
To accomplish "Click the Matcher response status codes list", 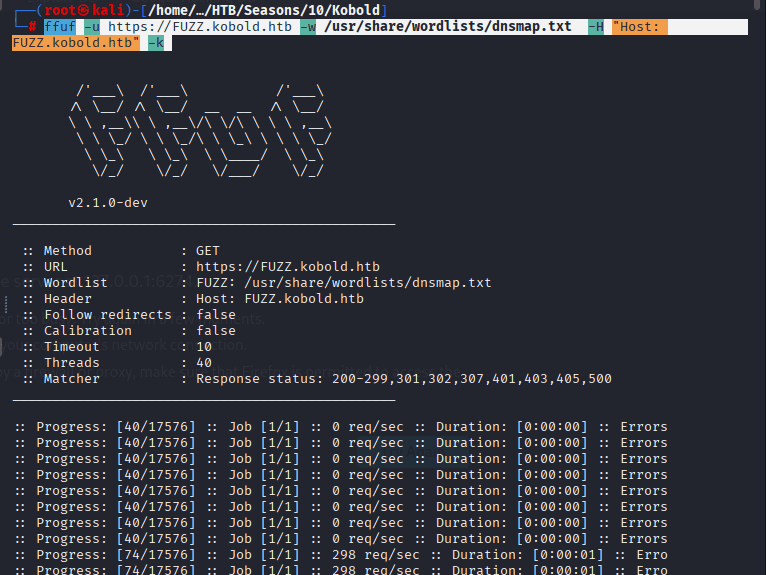I will pyautogui.click(x=404, y=379).
